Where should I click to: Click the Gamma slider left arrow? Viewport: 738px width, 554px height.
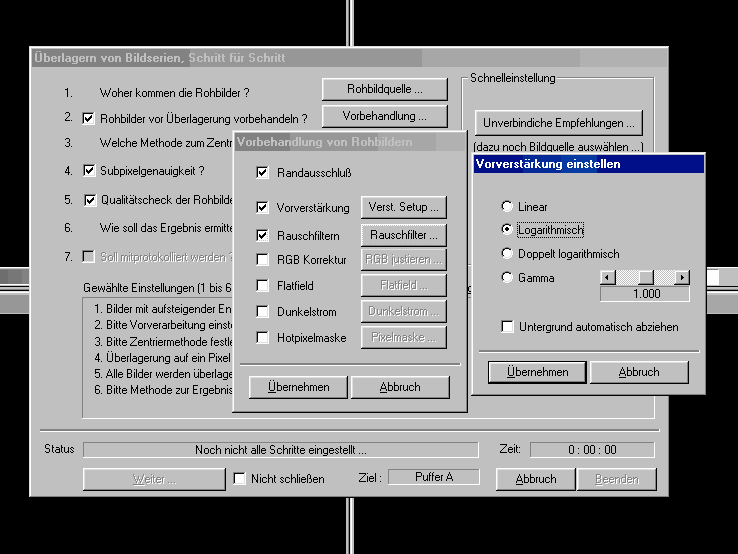606,277
